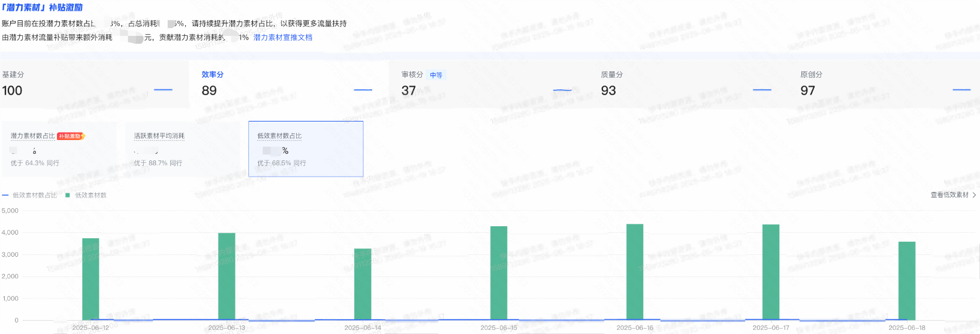Switch to the 基建分 score tab
The width and height of the screenshot is (980, 334).
(x=90, y=84)
